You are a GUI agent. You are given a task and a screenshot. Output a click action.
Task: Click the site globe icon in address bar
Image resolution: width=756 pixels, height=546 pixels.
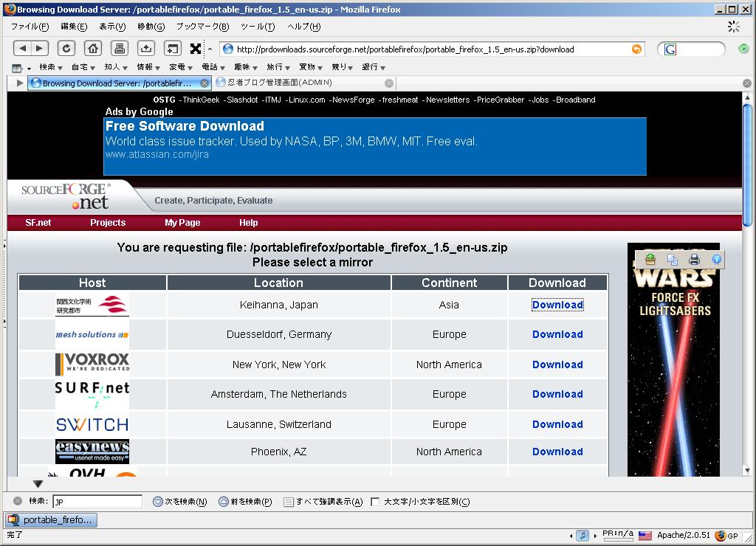228,49
